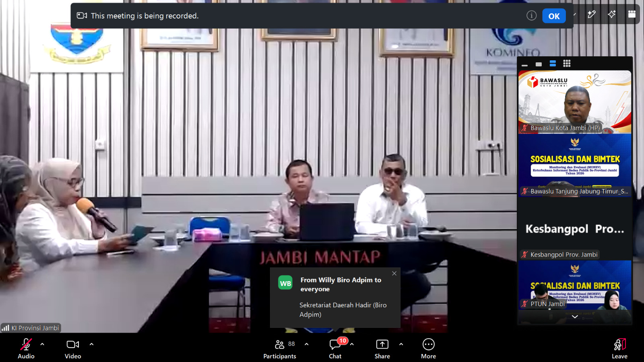The image size is (644, 362).
Task: Select Bawaslu Tanjung Jabung Timur thumbnail
Action: pos(575,165)
